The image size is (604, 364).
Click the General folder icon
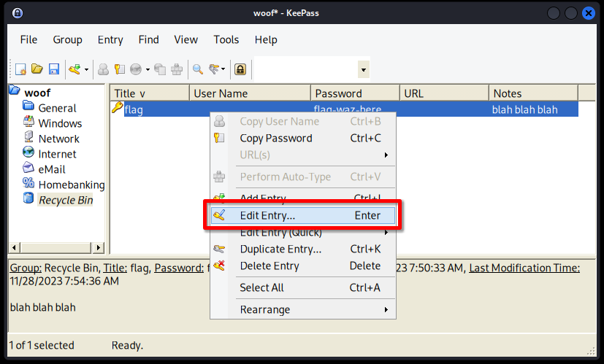[x=28, y=105]
